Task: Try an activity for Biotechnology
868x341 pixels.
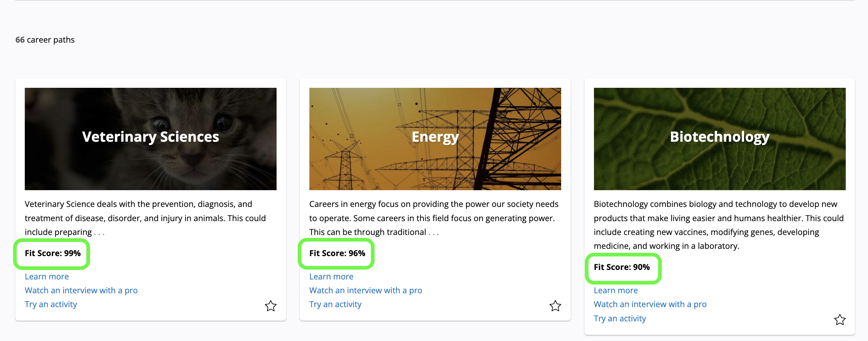Action: coord(620,318)
